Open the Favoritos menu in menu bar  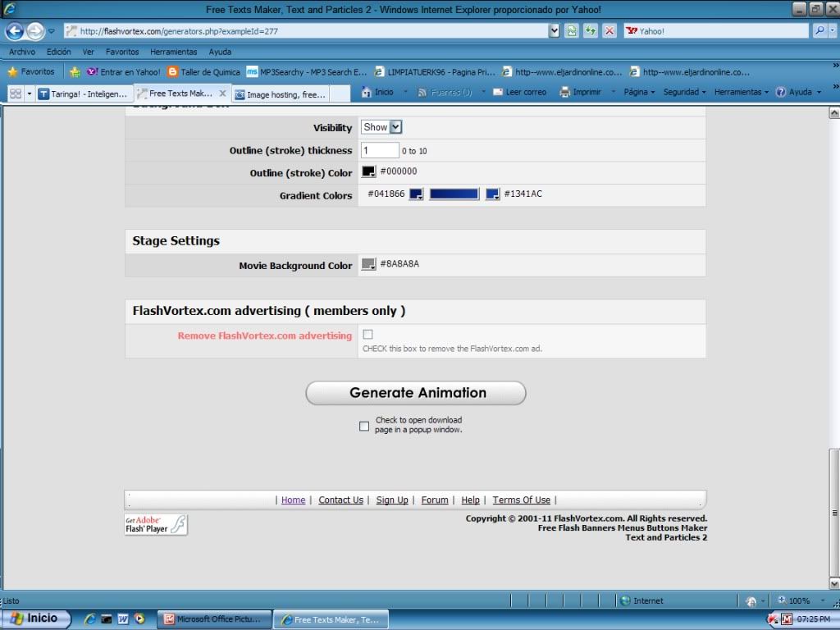122,52
